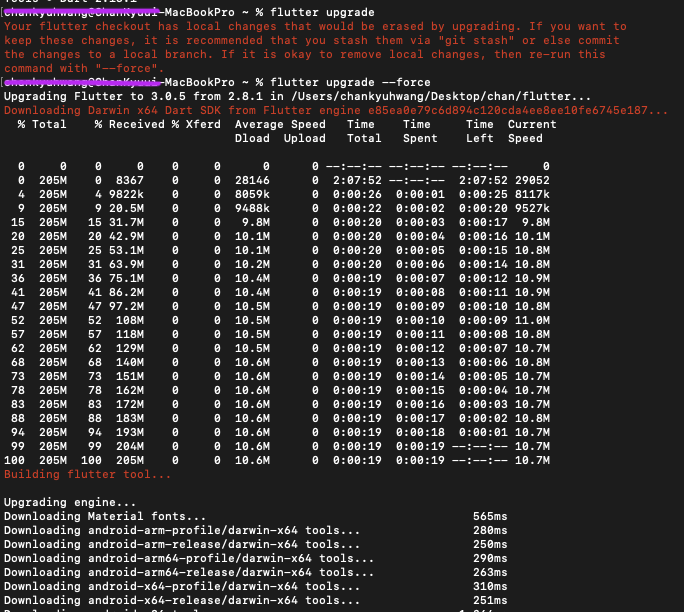Click the '9822k' received value

tap(126, 194)
